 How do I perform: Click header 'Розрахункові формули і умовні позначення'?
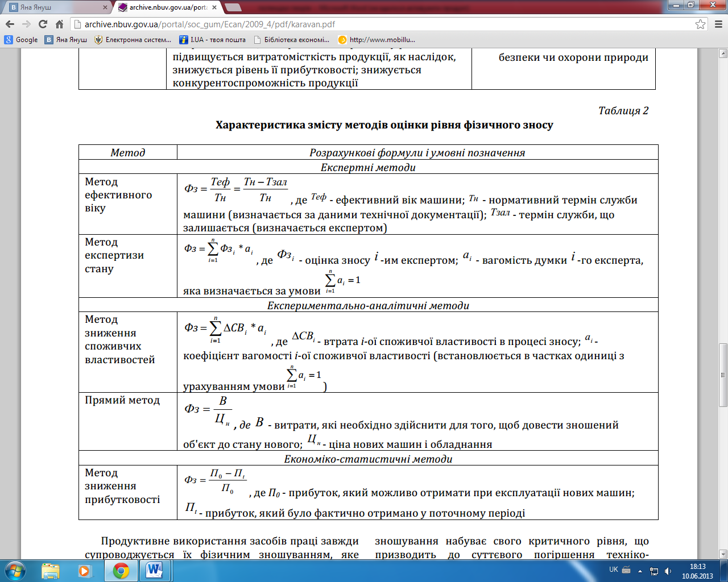click(x=417, y=152)
